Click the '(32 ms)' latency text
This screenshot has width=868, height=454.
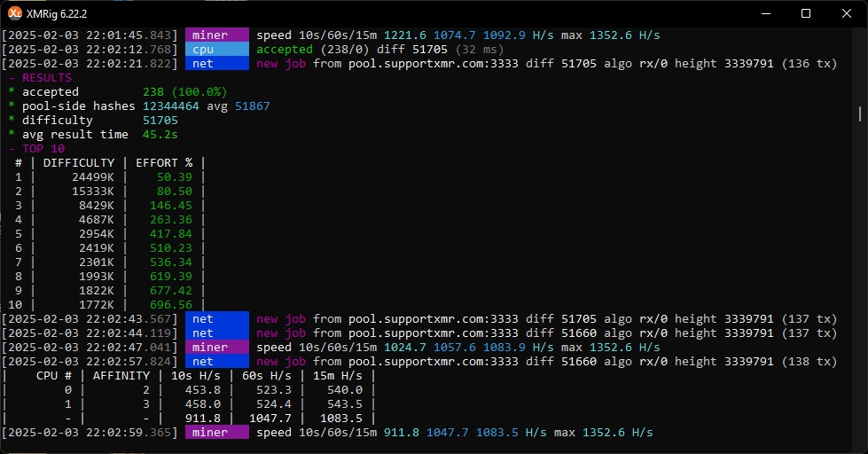click(480, 50)
